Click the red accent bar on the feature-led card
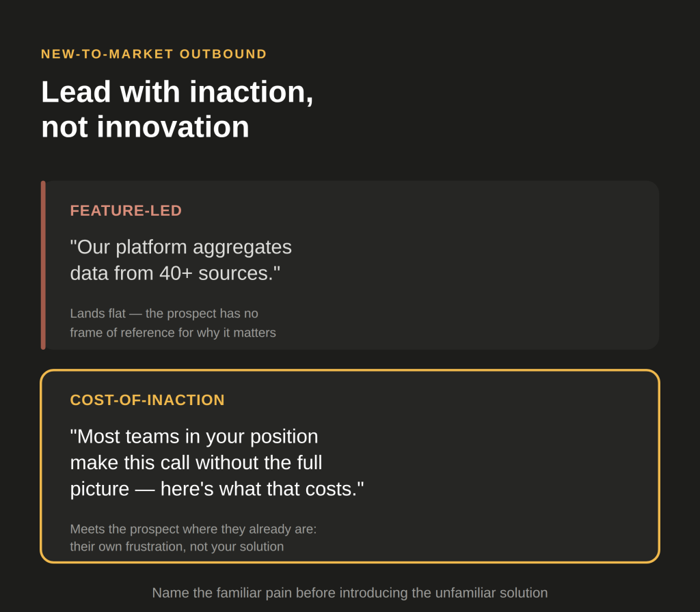This screenshot has width=700, height=612. (x=43, y=265)
